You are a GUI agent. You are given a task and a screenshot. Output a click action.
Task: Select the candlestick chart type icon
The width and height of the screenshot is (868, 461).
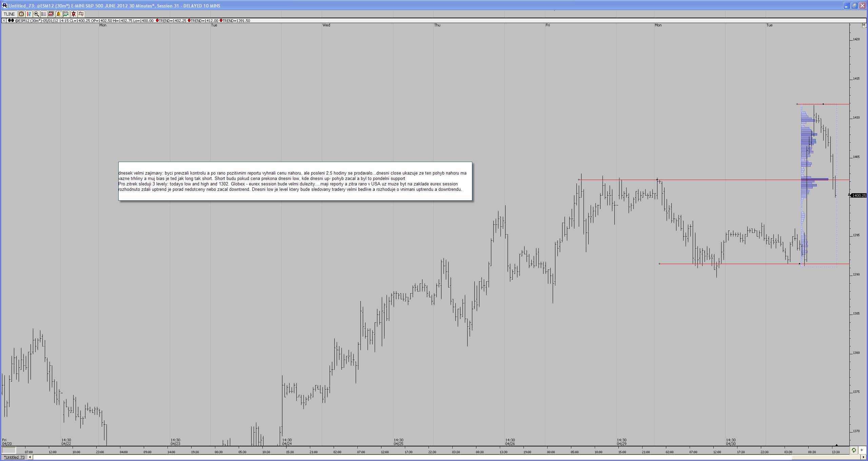click(x=29, y=14)
